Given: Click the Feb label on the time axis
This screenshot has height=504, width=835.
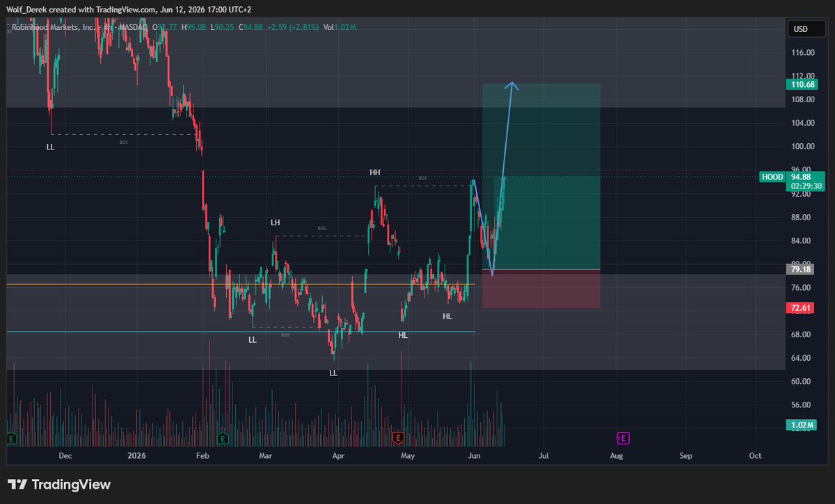Looking at the screenshot, I should click(x=202, y=456).
